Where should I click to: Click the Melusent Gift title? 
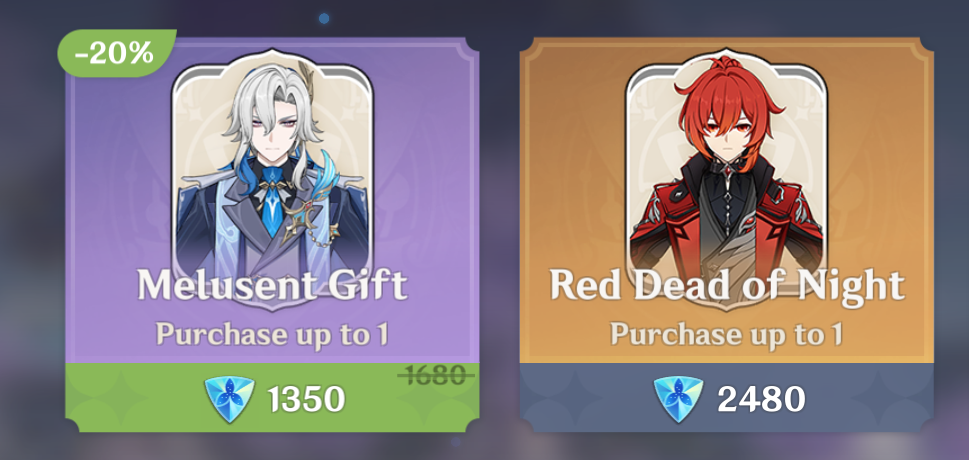click(273, 286)
